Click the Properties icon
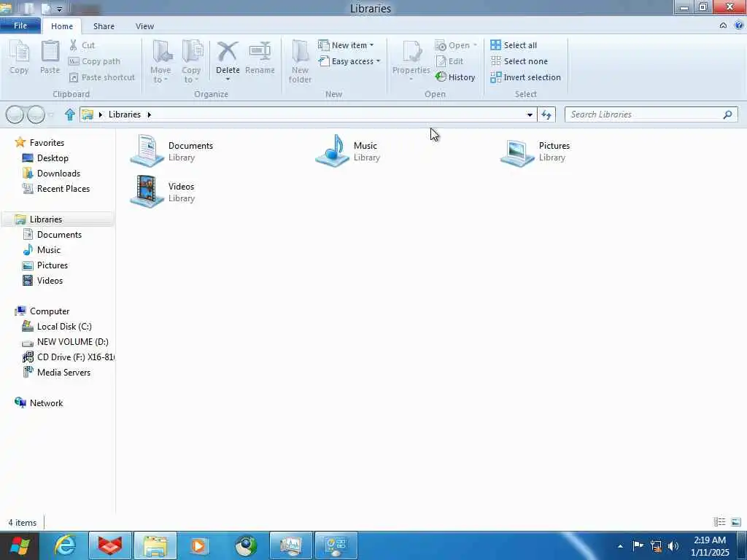This screenshot has width=747, height=560. click(x=411, y=52)
